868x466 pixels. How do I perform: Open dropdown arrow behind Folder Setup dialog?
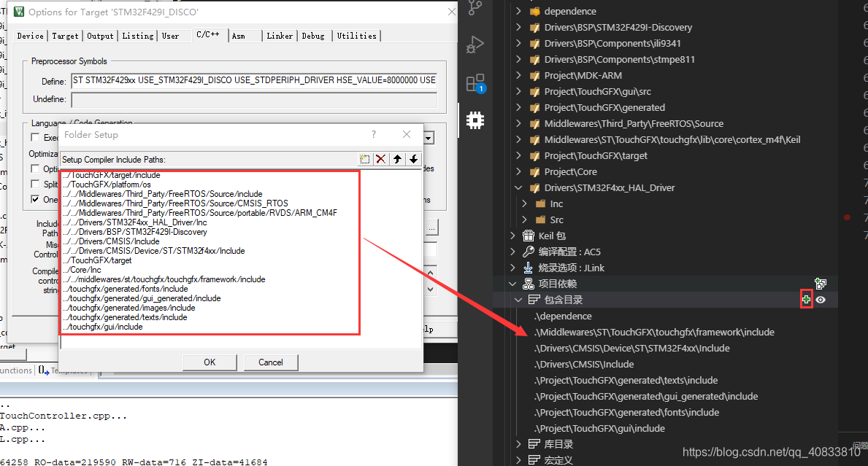point(429,138)
